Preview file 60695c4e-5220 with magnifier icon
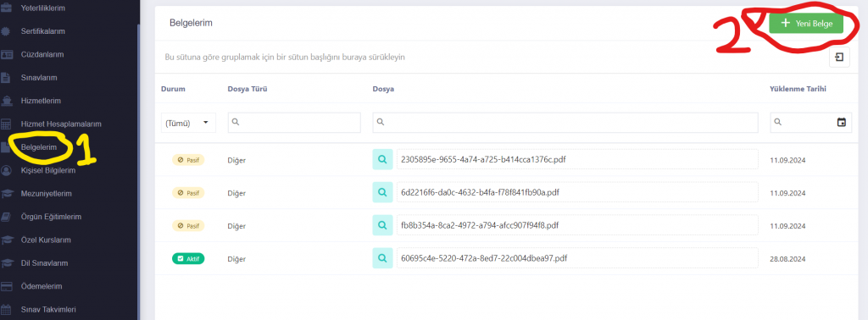Image resolution: width=868 pixels, height=320 pixels. click(382, 257)
